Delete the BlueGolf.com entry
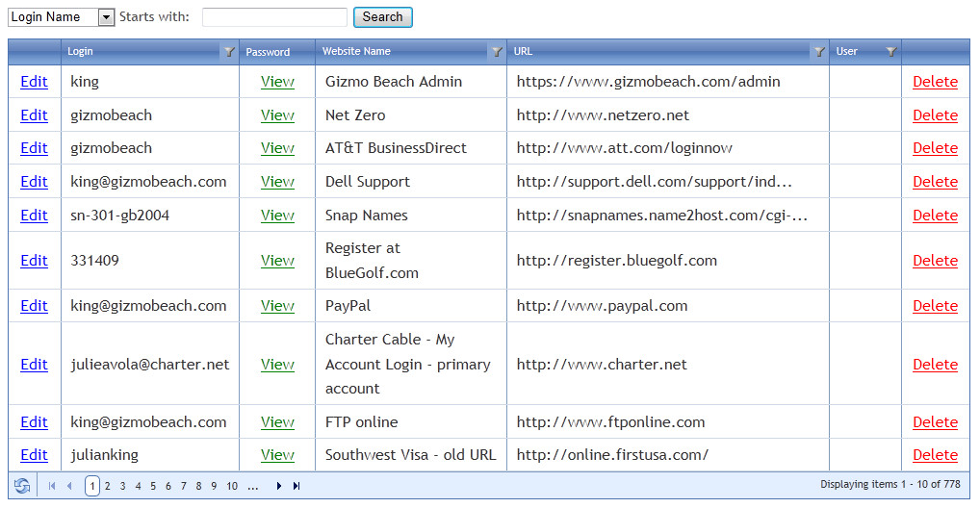The width and height of the screenshot is (980, 508). [935, 261]
